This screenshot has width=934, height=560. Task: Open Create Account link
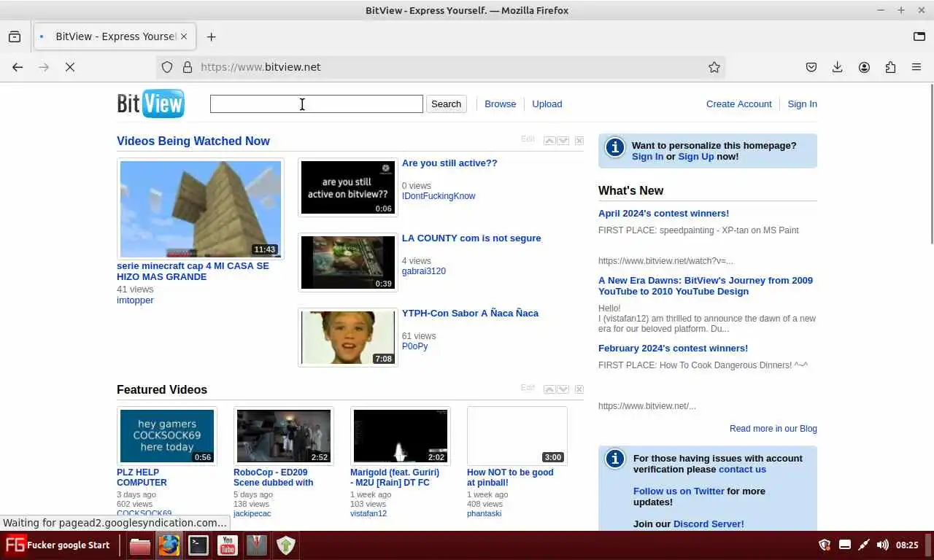pos(738,104)
